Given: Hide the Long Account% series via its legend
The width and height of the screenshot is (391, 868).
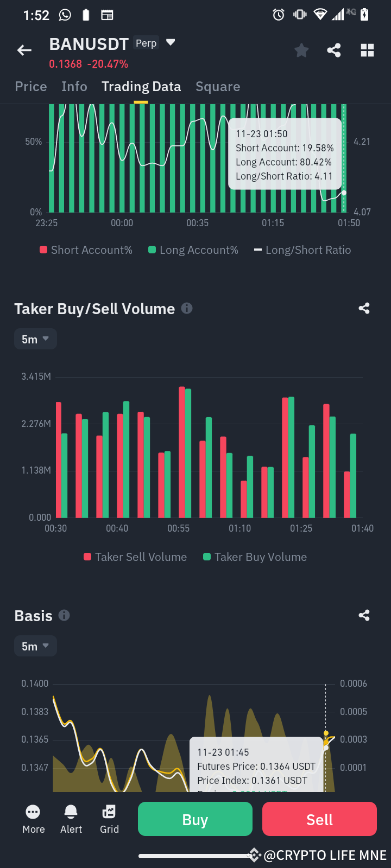Looking at the screenshot, I should (x=193, y=250).
